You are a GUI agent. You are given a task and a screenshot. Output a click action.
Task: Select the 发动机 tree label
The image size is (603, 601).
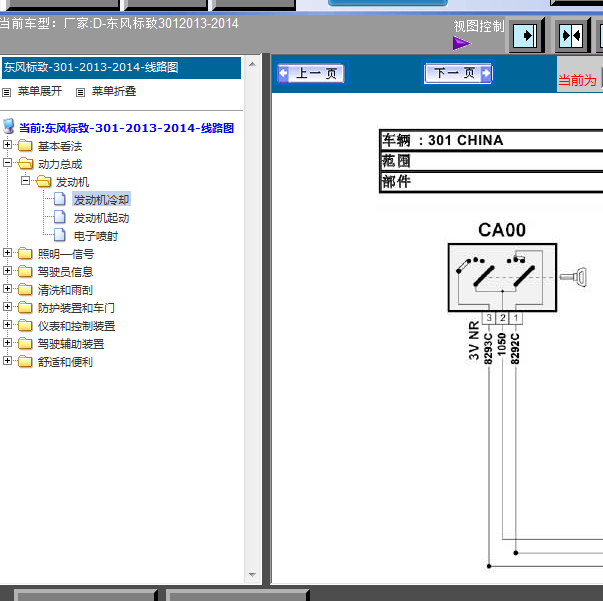point(72,182)
